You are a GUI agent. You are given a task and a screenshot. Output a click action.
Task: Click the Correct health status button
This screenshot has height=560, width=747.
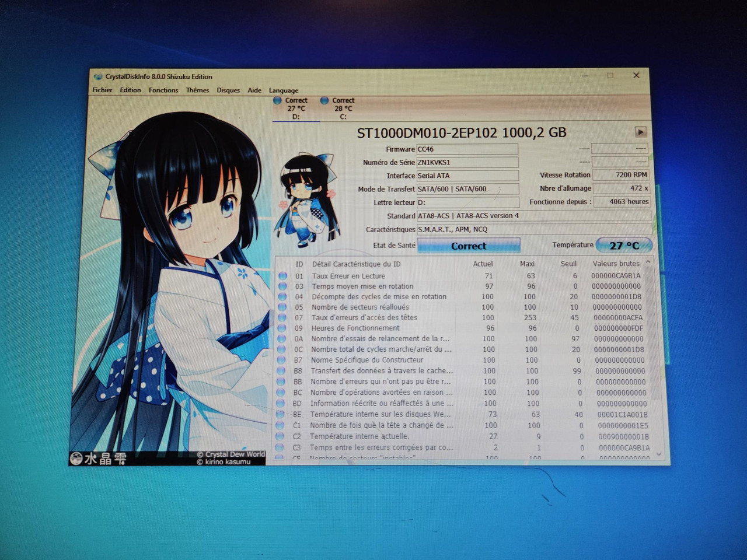(469, 246)
